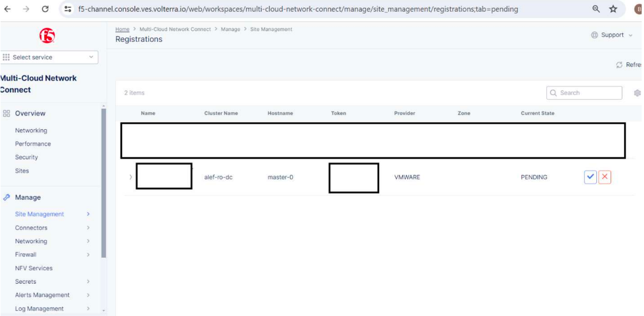Open Networking under Overview
The width and height of the screenshot is (644, 316).
click(x=31, y=130)
